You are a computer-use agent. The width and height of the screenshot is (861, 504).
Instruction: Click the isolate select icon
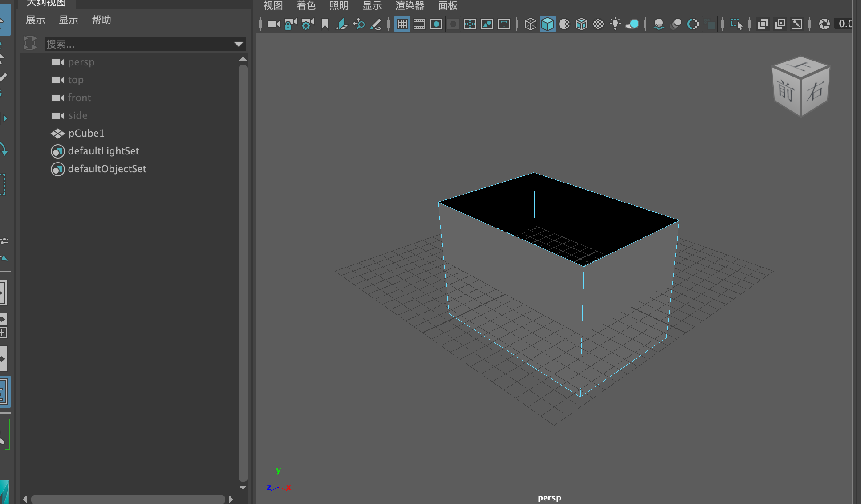tap(736, 24)
